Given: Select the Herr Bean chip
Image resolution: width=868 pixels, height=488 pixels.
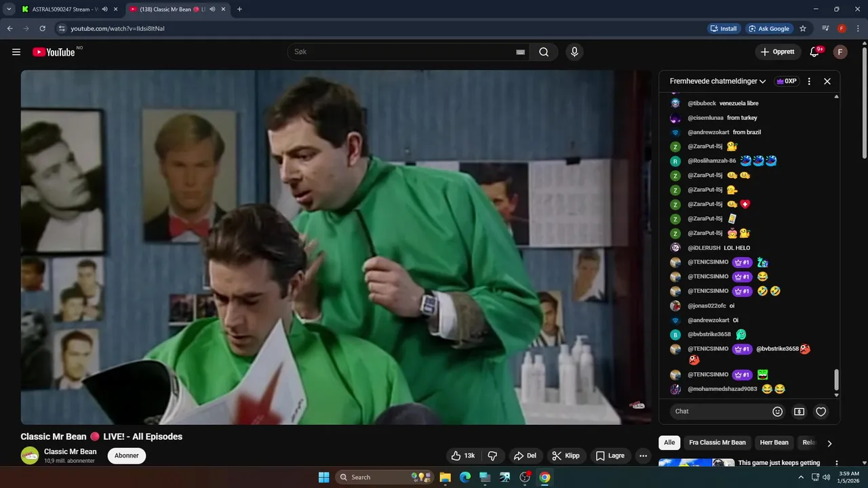Looking at the screenshot, I should pyautogui.click(x=774, y=443).
